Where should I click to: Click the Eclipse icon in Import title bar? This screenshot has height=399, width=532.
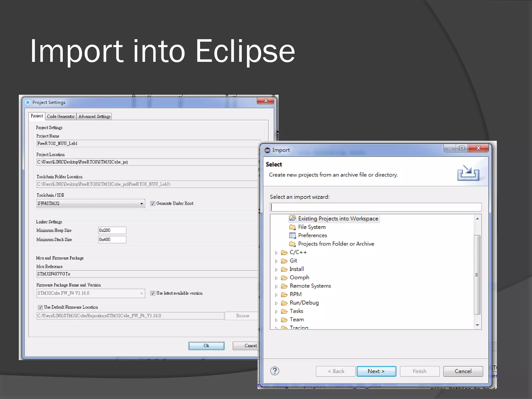(x=267, y=150)
